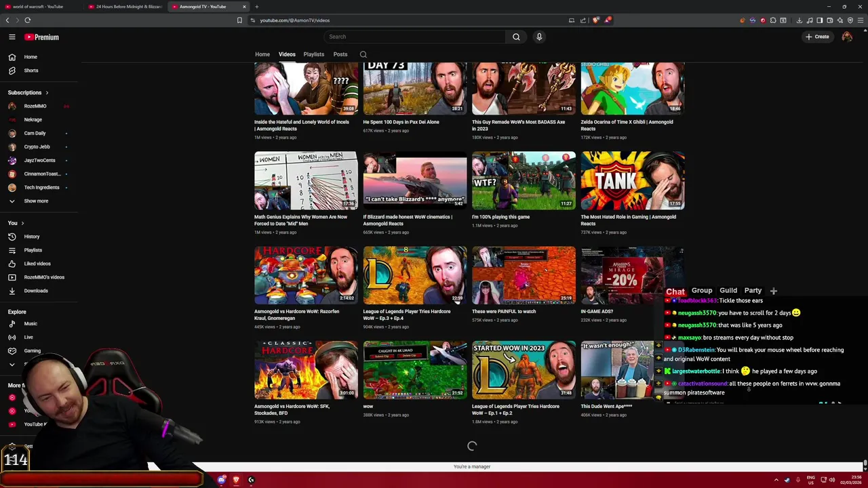
Task: Add a new chat tab with plus
Action: click(x=773, y=291)
